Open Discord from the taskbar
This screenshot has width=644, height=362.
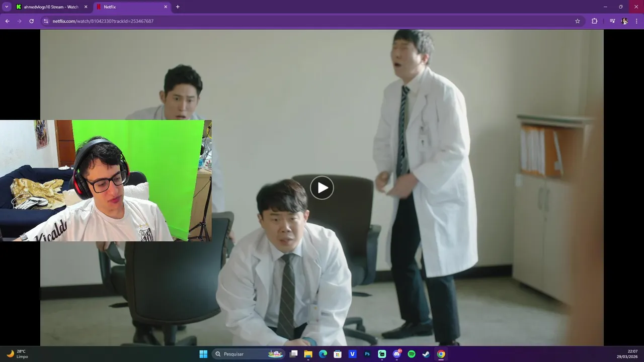tap(396, 354)
